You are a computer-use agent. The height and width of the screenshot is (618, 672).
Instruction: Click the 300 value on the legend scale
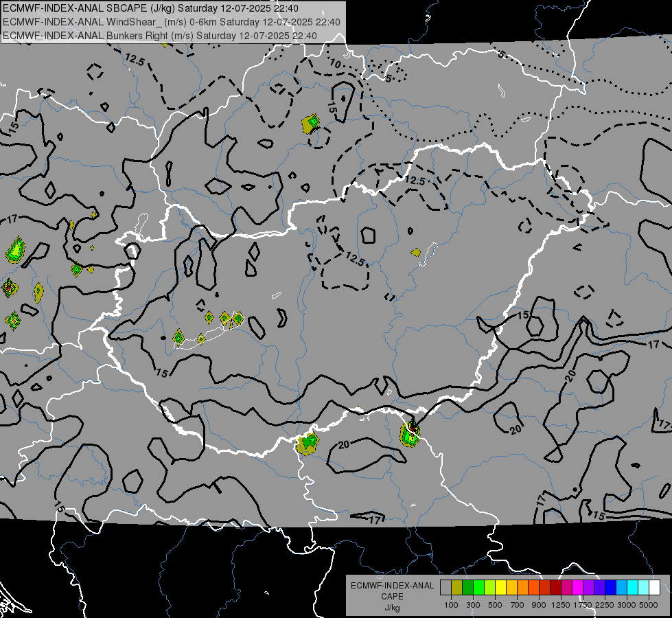click(x=473, y=605)
